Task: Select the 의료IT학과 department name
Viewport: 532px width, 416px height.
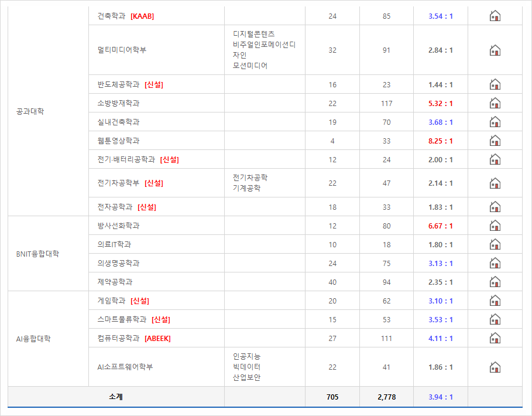Action: (114, 244)
